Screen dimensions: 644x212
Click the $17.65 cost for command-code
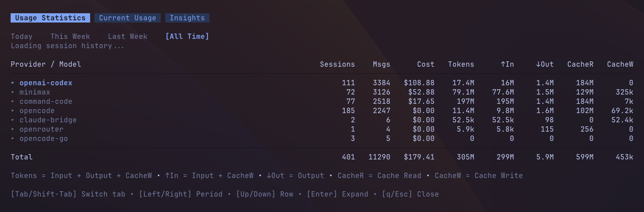tap(421, 102)
